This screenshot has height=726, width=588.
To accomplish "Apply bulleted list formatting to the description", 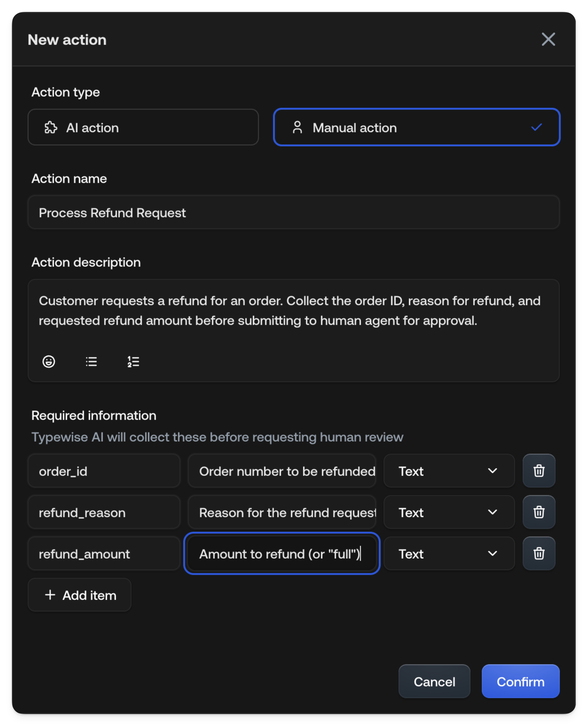I will (x=91, y=362).
